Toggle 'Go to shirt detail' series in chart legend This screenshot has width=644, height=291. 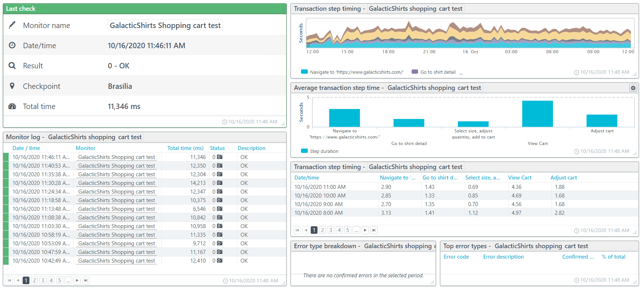tap(434, 72)
